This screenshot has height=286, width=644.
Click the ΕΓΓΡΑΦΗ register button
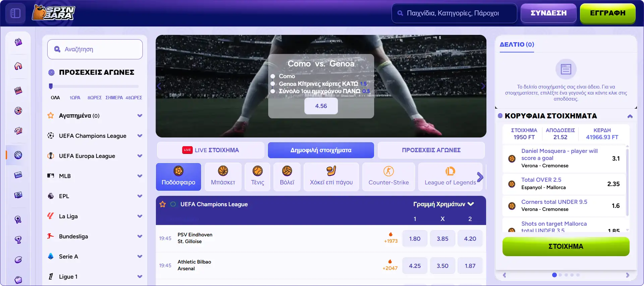pyautogui.click(x=607, y=13)
